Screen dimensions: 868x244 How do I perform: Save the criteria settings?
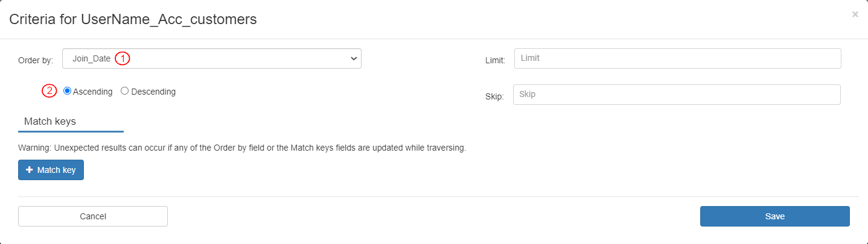[x=774, y=216]
